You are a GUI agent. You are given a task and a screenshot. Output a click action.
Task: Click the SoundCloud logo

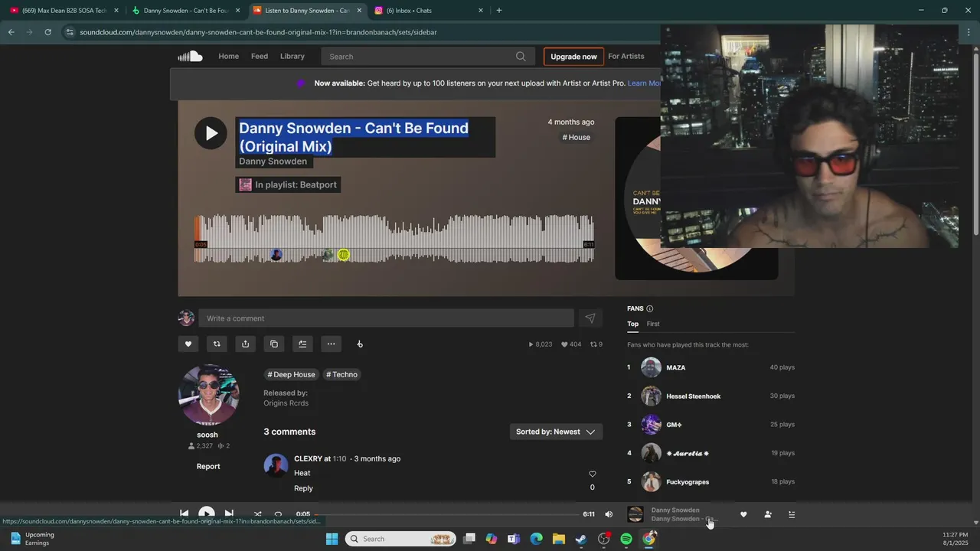tap(190, 56)
